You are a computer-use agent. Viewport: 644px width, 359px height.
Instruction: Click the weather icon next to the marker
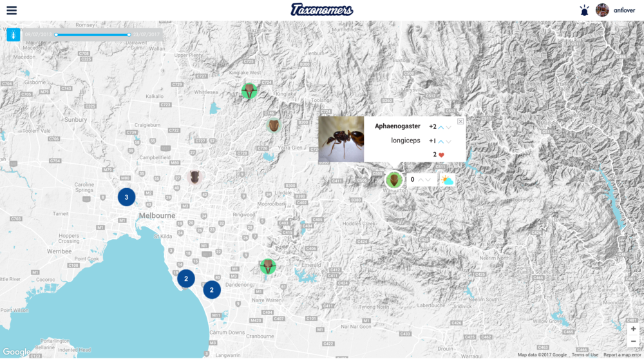[447, 180]
